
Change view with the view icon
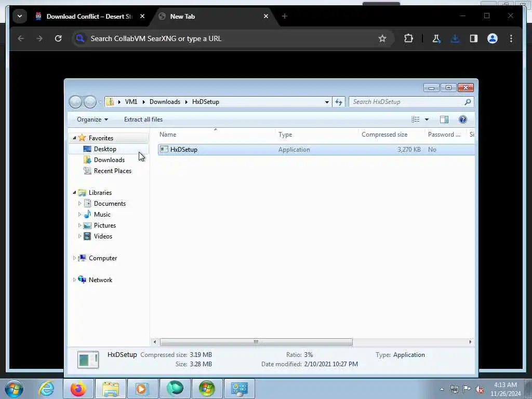point(416,119)
